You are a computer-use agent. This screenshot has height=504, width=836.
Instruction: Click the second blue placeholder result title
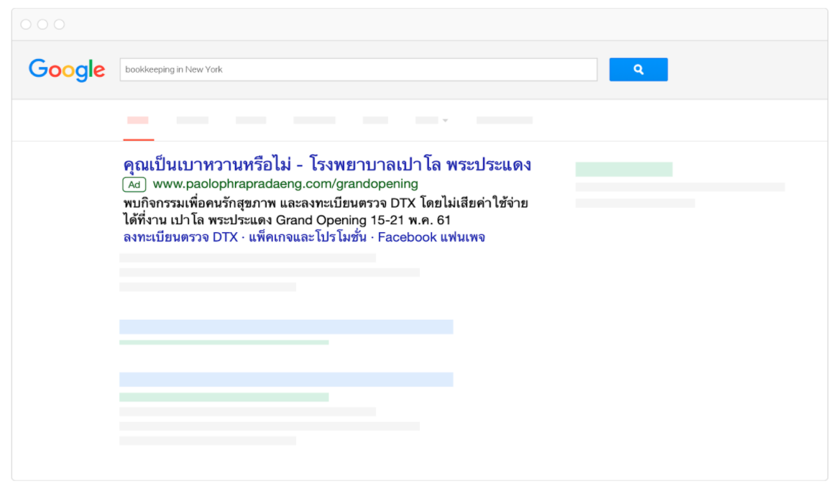pyautogui.click(x=285, y=380)
